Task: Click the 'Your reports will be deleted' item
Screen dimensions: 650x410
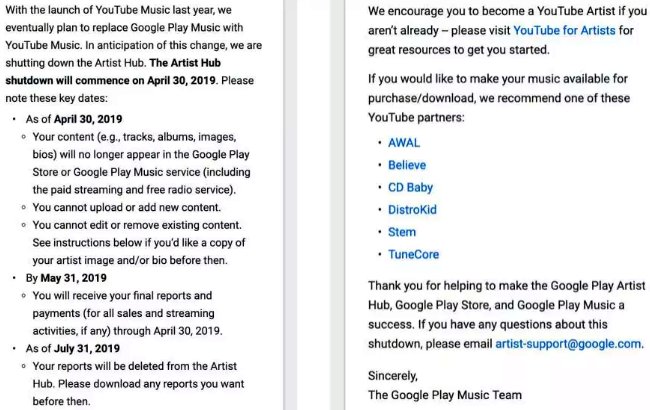Action: [138, 383]
